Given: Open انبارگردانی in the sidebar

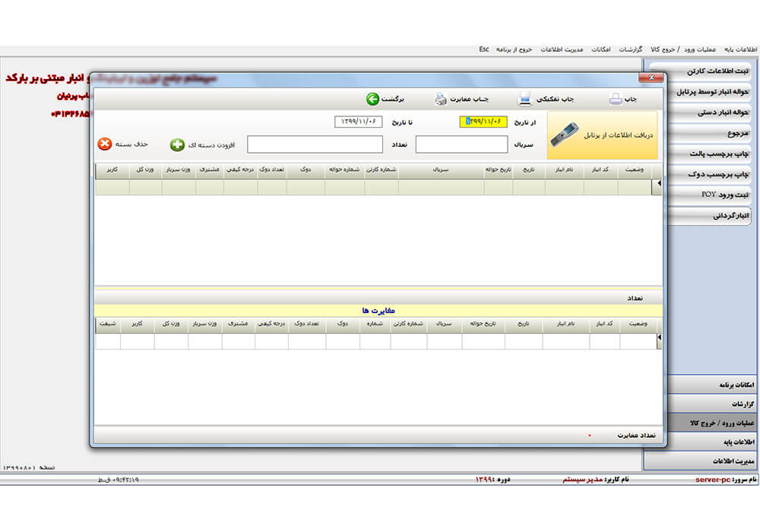Looking at the screenshot, I should pyautogui.click(x=708, y=216).
